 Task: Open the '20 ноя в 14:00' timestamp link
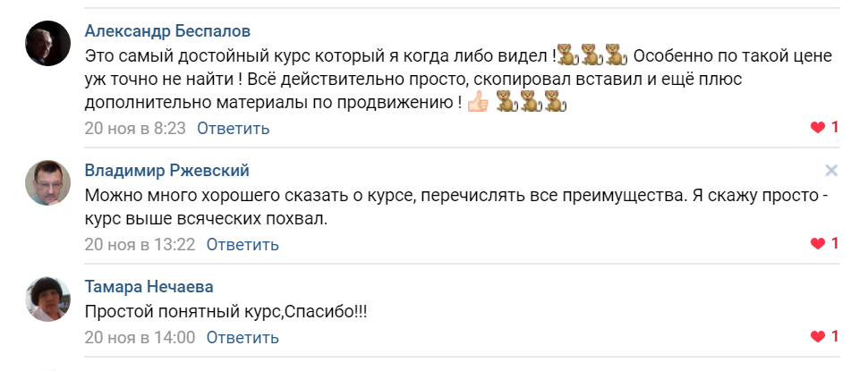(x=140, y=337)
